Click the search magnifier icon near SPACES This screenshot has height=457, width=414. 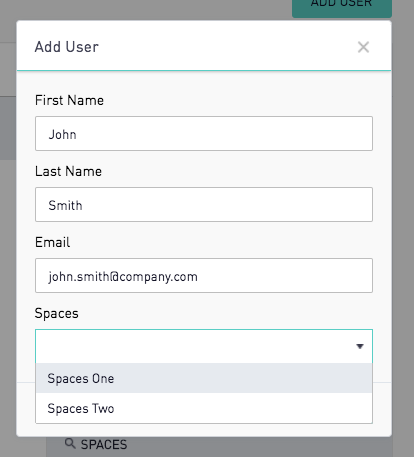click(70, 444)
